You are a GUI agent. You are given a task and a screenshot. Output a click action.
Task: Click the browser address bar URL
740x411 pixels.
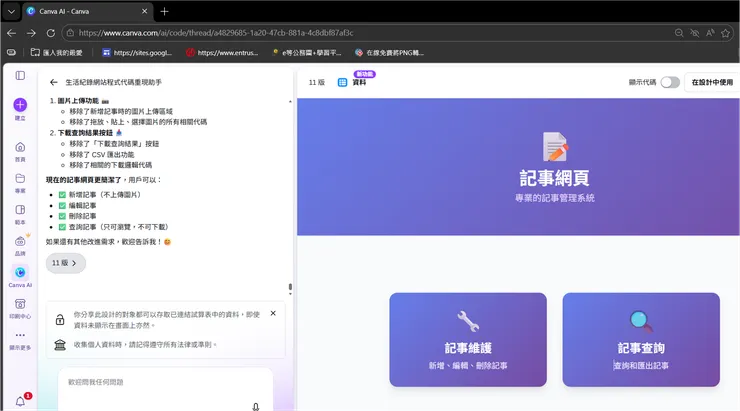pyautogui.click(x=216, y=33)
